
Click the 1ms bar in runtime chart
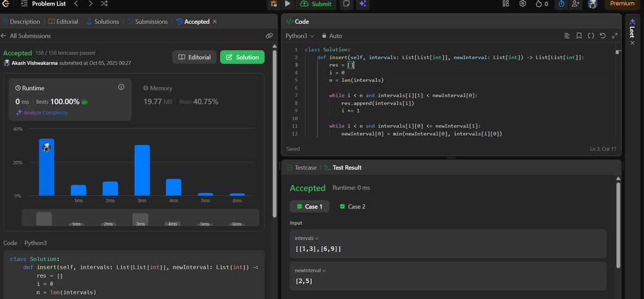click(x=78, y=190)
